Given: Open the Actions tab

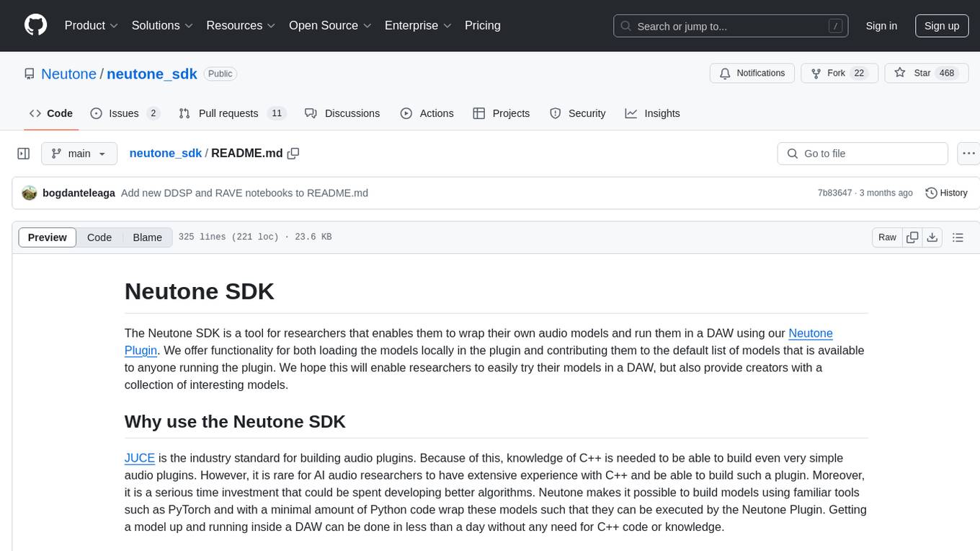Looking at the screenshot, I should [x=427, y=113].
